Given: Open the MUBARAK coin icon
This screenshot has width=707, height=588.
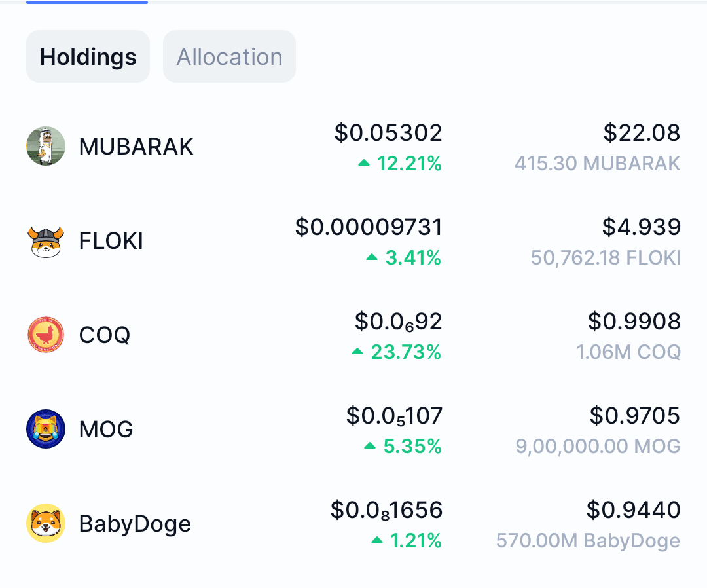Looking at the screenshot, I should click(x=46, y=146).
